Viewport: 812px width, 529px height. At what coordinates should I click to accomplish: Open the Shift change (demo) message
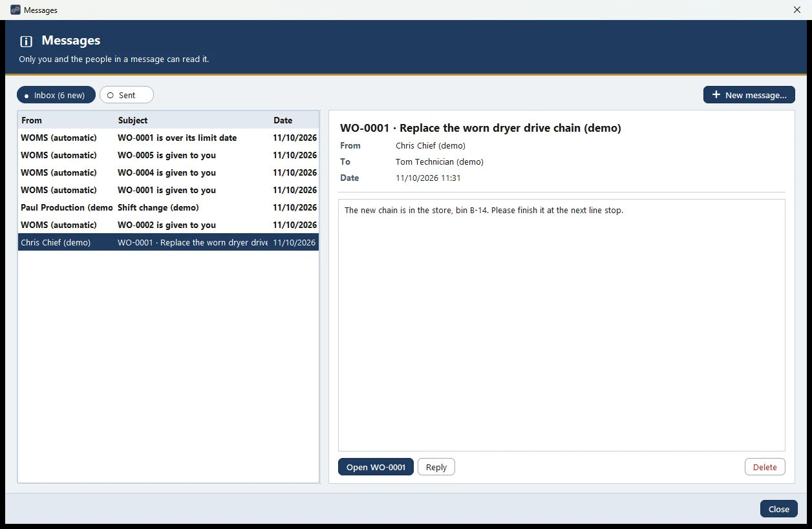tap(168, 207)
